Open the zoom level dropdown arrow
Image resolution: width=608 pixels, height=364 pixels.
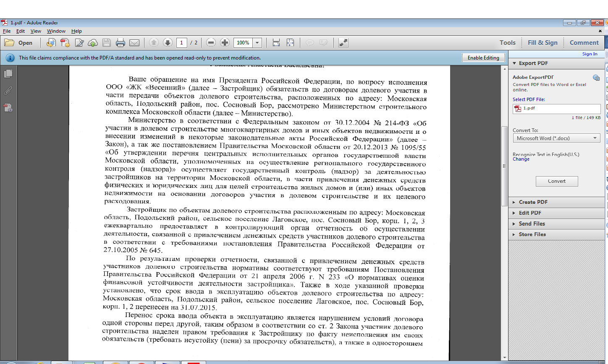pyautogui.click(x=257, y=43)
